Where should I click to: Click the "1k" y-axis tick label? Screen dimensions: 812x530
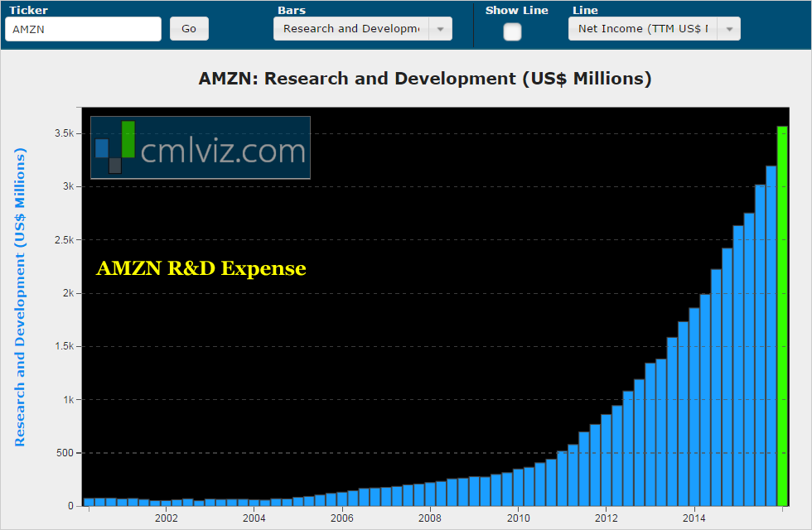(68, 399)
